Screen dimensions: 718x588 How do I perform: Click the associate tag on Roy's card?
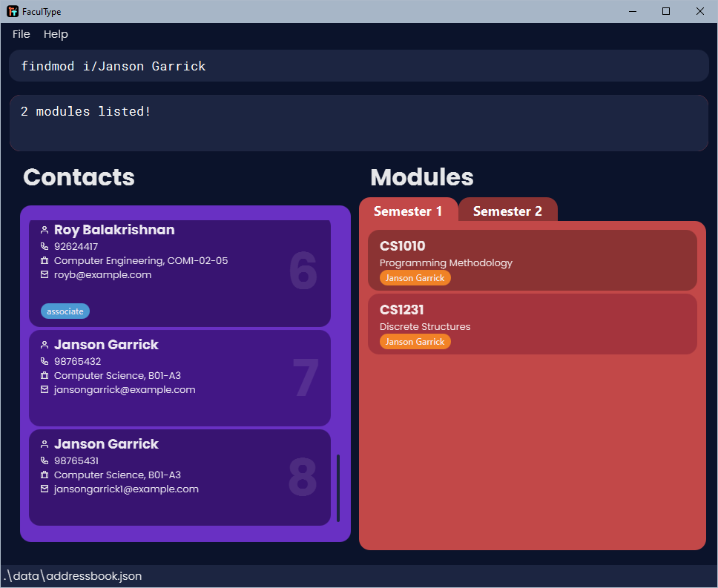(65, 311)
